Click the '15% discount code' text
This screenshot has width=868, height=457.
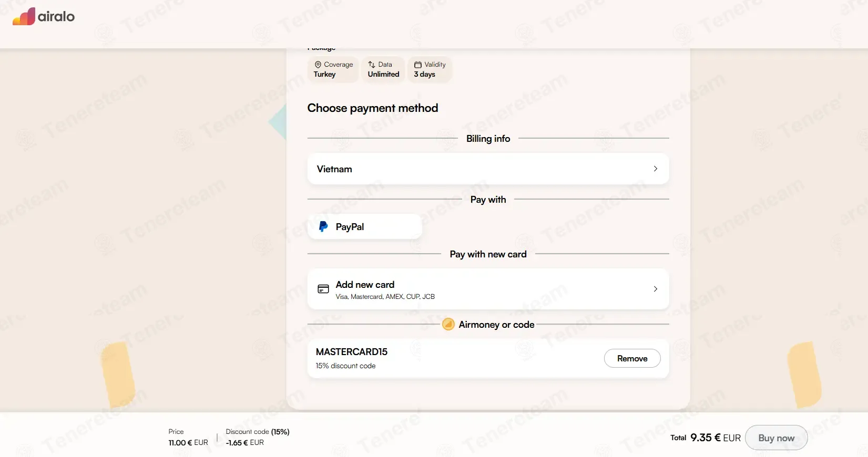click(x=345, y=366)
